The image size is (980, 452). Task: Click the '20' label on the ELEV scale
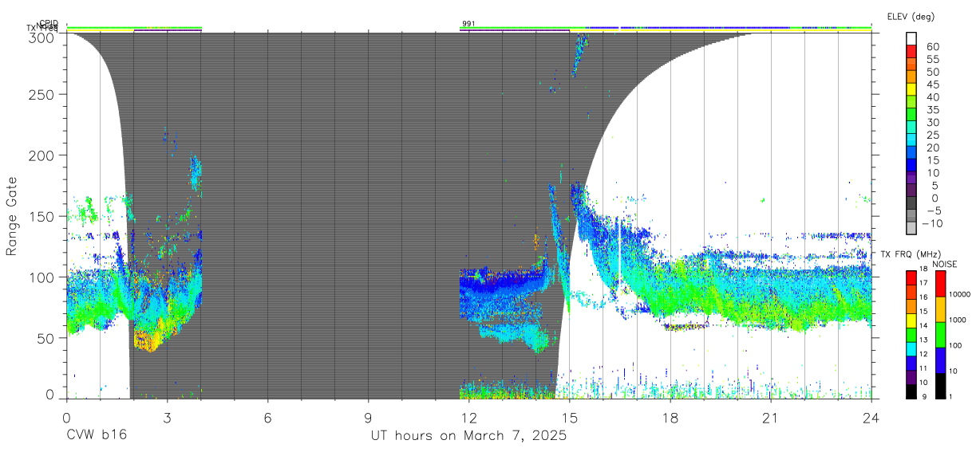[x=932, y=148]
